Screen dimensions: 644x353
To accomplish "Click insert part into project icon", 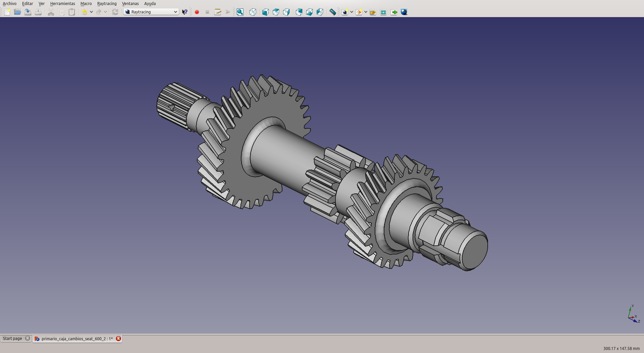I will tap(373, 12).
